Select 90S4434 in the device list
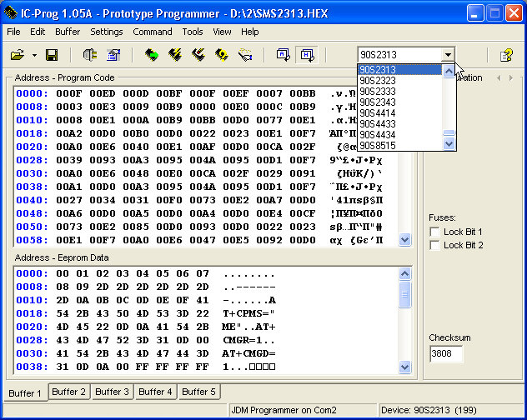Image resolution: width=527 pixels, height=420 pixels. click(400, 134)
